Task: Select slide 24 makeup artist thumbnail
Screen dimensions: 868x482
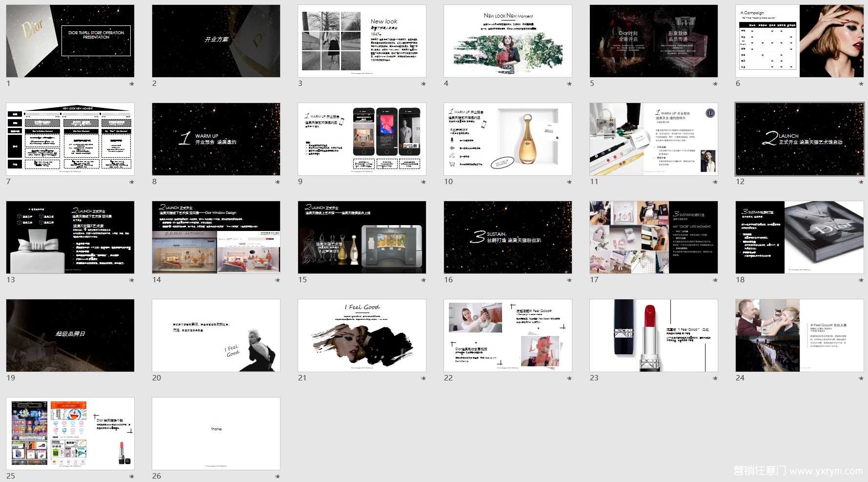Action: [x=800, y=335]
